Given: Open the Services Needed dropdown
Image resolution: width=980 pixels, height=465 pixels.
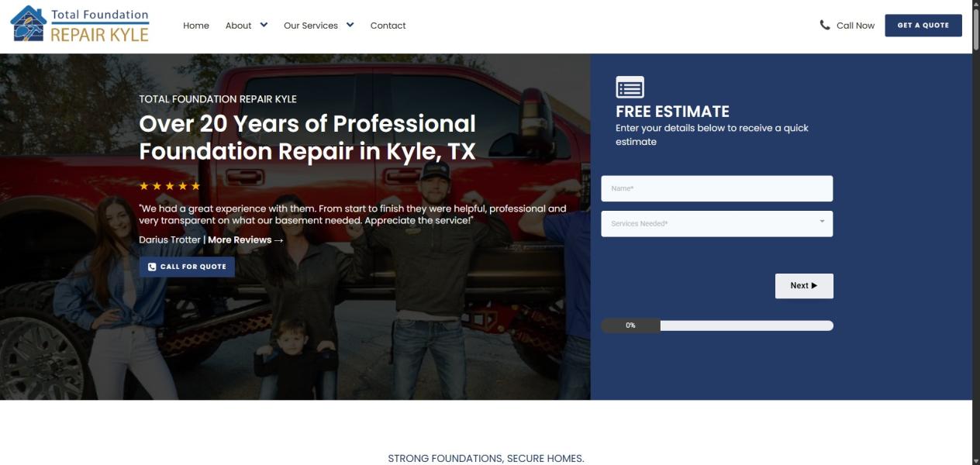Looking at the screenshot, I should [717, 223].
